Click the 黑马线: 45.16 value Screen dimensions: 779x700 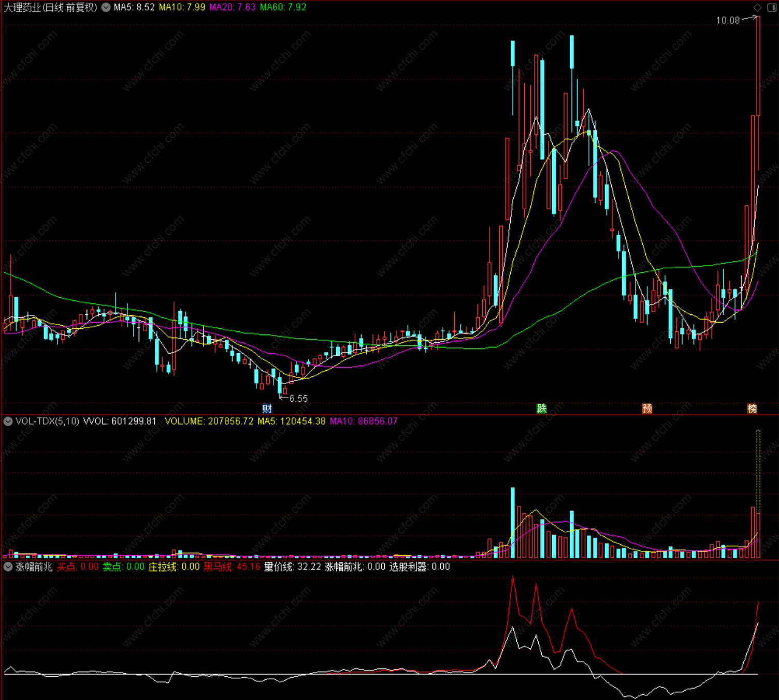click(x=232, y=567)
